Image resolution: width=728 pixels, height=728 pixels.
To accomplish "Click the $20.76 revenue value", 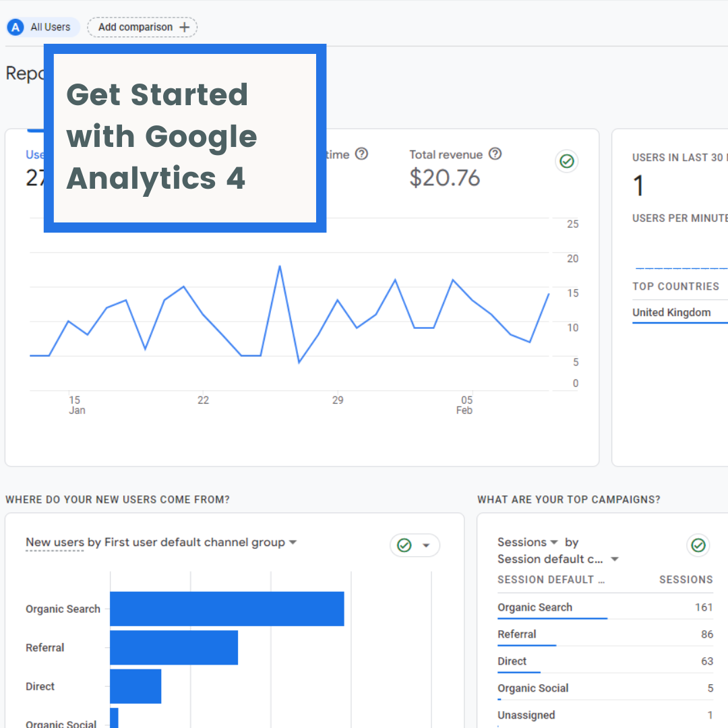I will (444, 178).
